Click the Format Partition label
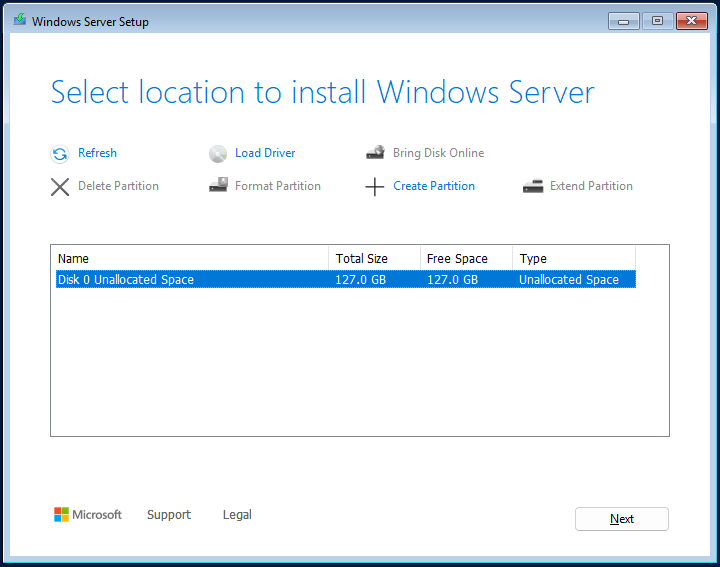 [278, 186]
